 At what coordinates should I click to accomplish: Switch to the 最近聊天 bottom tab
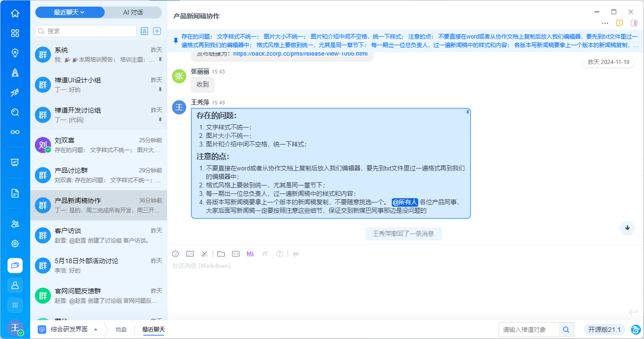coord(154,330)
